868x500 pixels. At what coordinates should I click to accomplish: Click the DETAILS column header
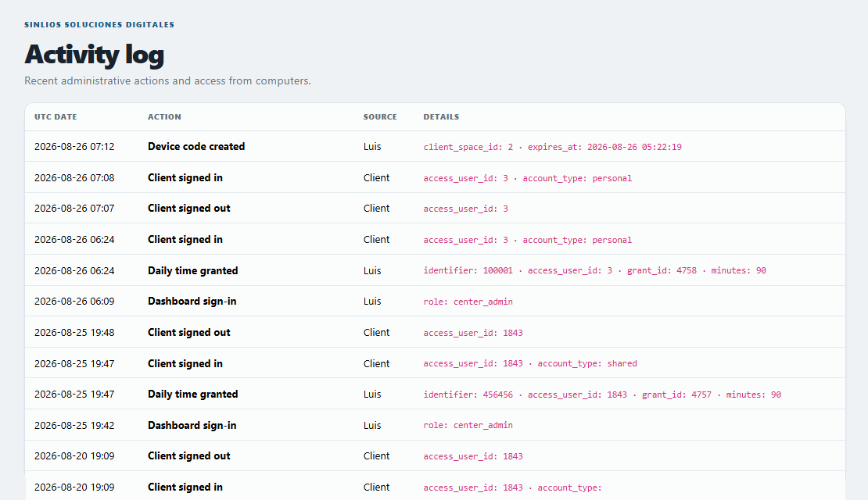[441, 116]
